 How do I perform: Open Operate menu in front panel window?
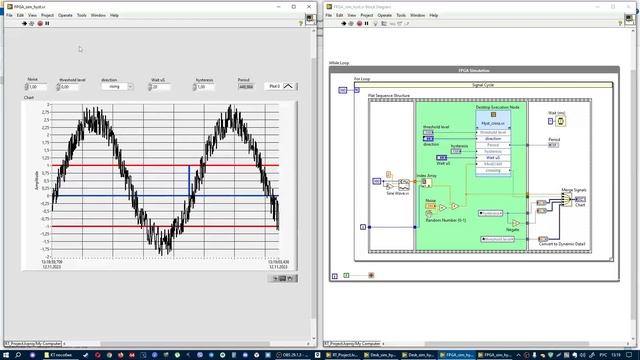[x=65, y=15]
